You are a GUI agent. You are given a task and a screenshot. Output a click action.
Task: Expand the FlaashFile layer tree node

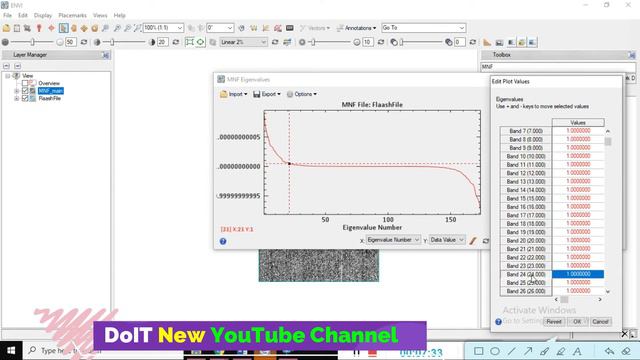click(17, 98)
